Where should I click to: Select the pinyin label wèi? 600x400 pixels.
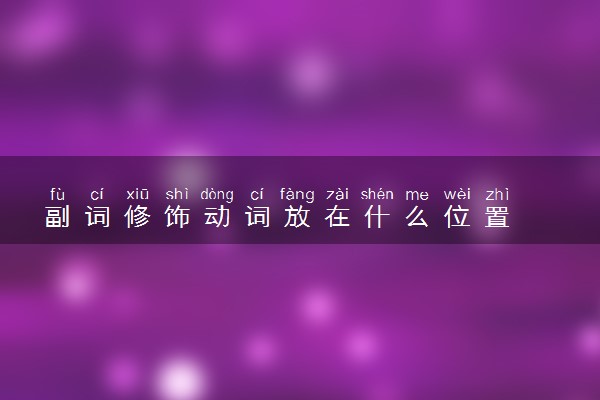457,194
